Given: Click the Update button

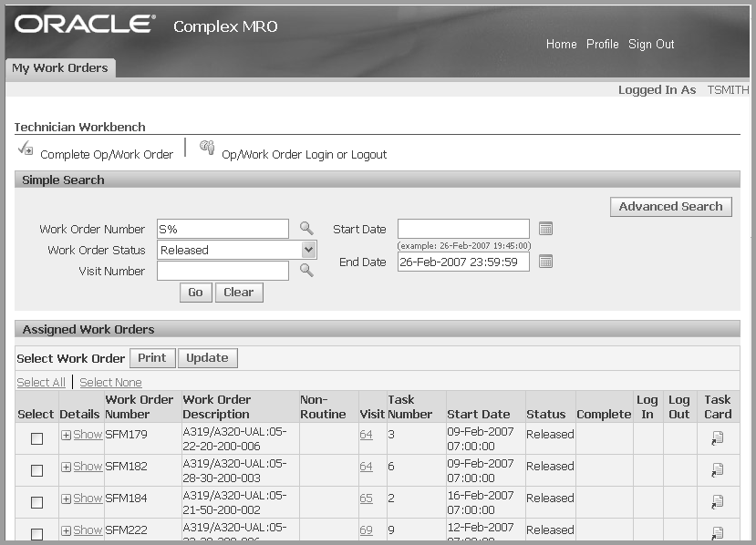Looking at the screenshot, I should (208, 358).
